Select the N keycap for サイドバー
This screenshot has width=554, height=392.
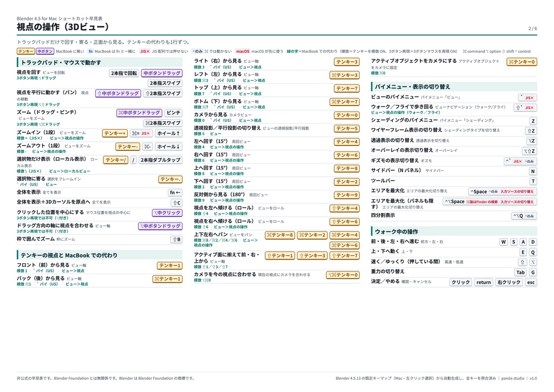pos(533,171)
